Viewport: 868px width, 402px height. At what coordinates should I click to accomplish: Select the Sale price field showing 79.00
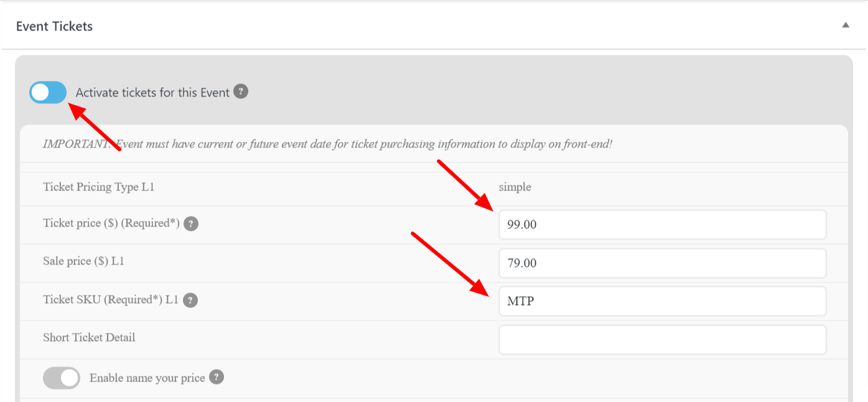click(663, 263)
